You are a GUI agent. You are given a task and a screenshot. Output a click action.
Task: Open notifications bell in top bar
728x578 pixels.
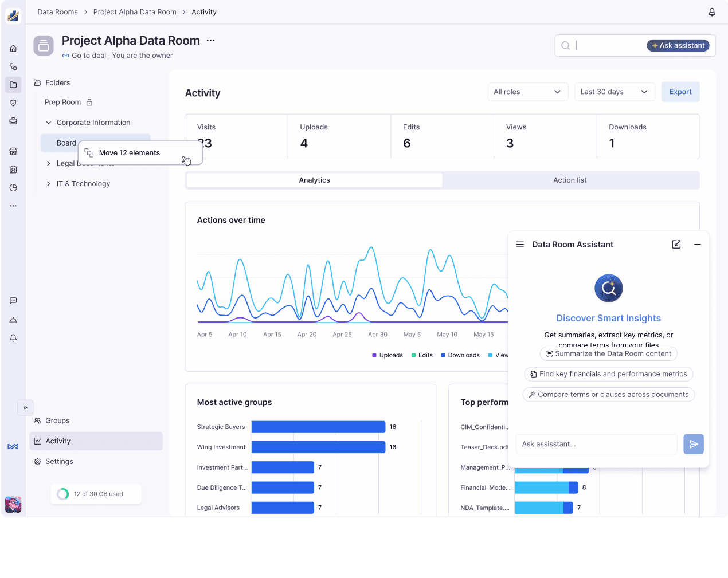coord(712,12)
